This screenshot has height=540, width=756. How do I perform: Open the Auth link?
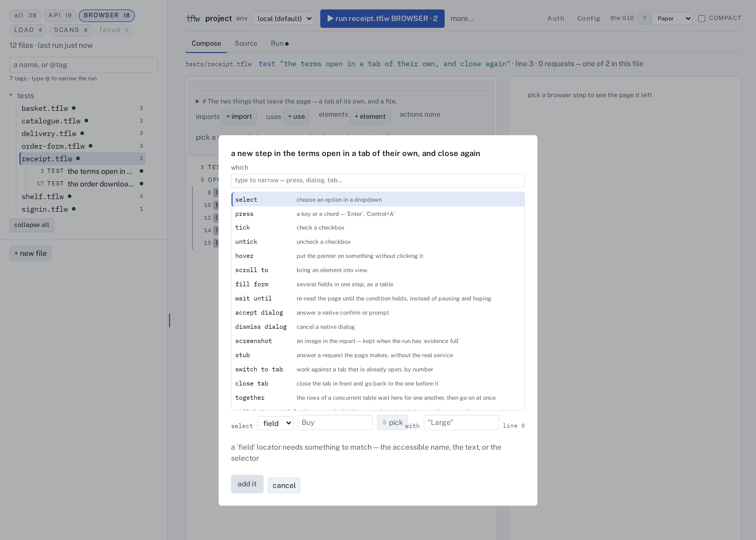click(x=556, y=18)
